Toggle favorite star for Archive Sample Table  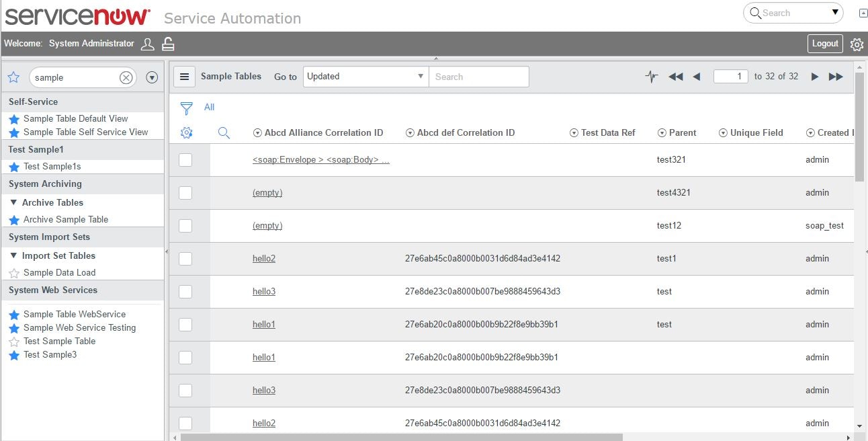tap(14, 220)
